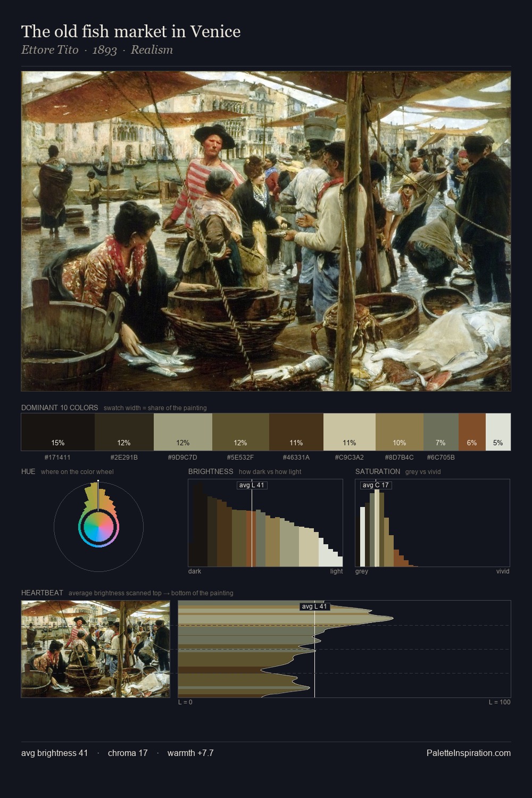Image resolution: width=532 pixels, height=798 pixels.
Task: Click the "light" axis label
Action: pos(336,571)
